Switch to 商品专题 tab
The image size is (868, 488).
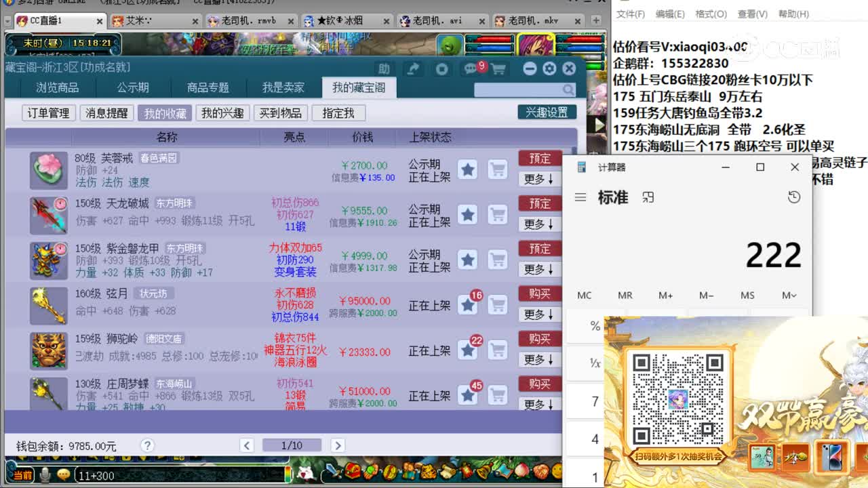coord(208,87)
